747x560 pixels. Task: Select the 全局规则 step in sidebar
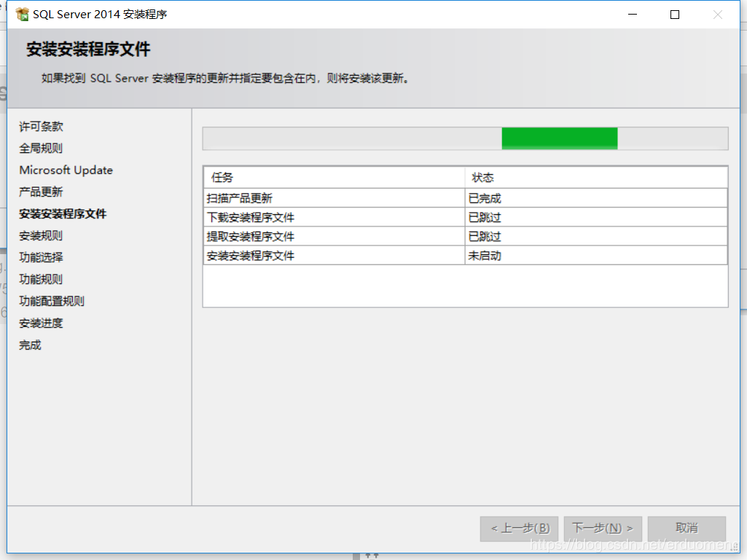(x=41, y=148)
